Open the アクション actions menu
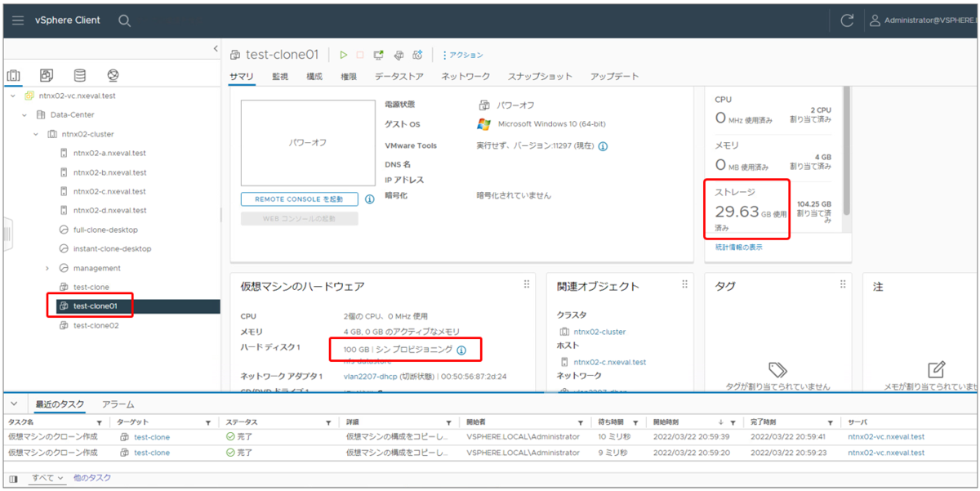Screen dimensions: 980x491 coord(462,55)
